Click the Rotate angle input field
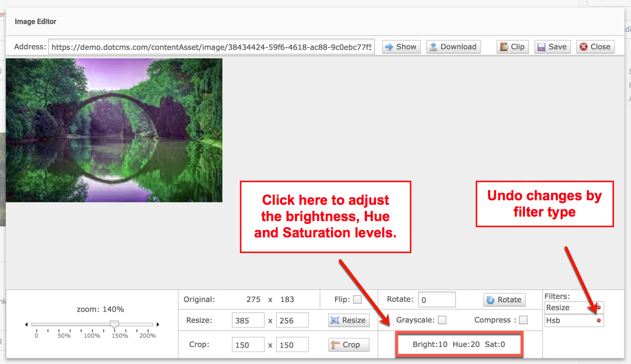The height and width of the screenshot is (364, 631). 437,300
